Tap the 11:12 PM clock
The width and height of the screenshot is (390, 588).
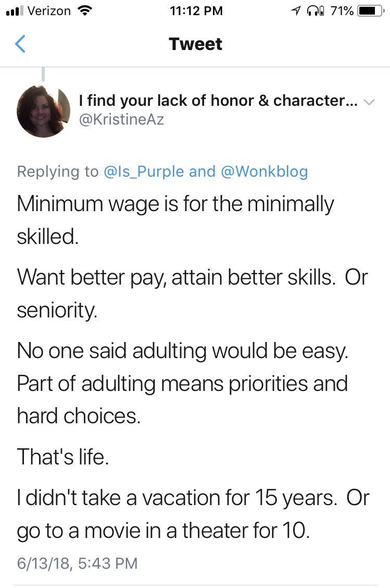[196, 10]
